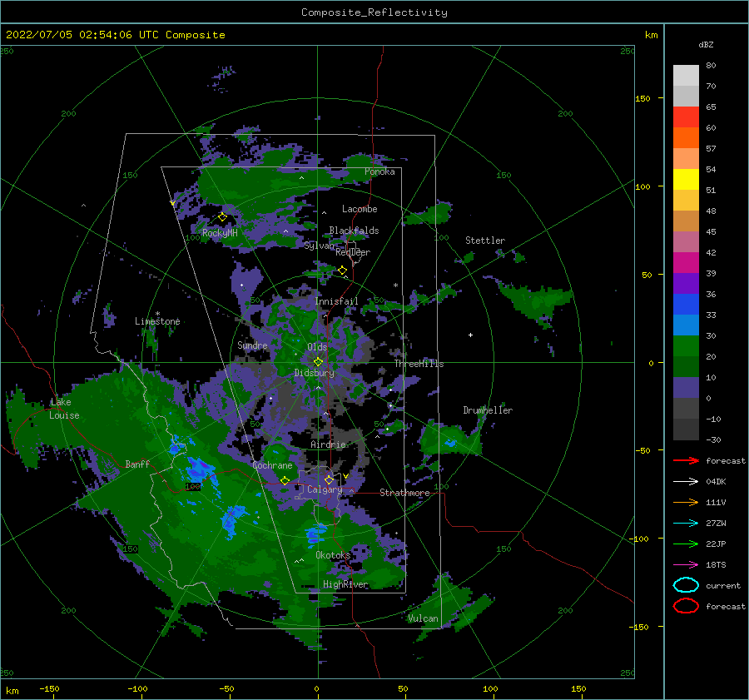
Task: Click the Didsbury town label
Action: [x=315, y=373]
